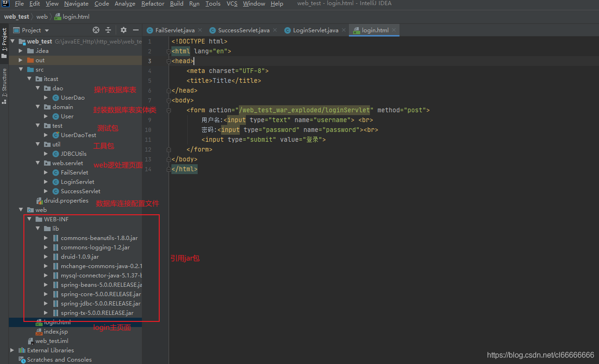This screenshot has height=364, width=599.
Task: Collapse the lib folder
Action: click(x=37, y=229)
